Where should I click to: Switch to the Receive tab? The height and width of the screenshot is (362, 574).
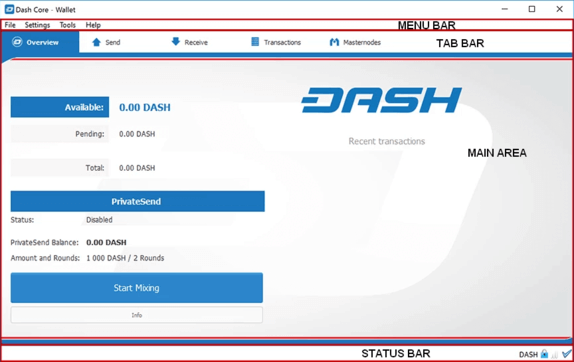click(190, 42)
